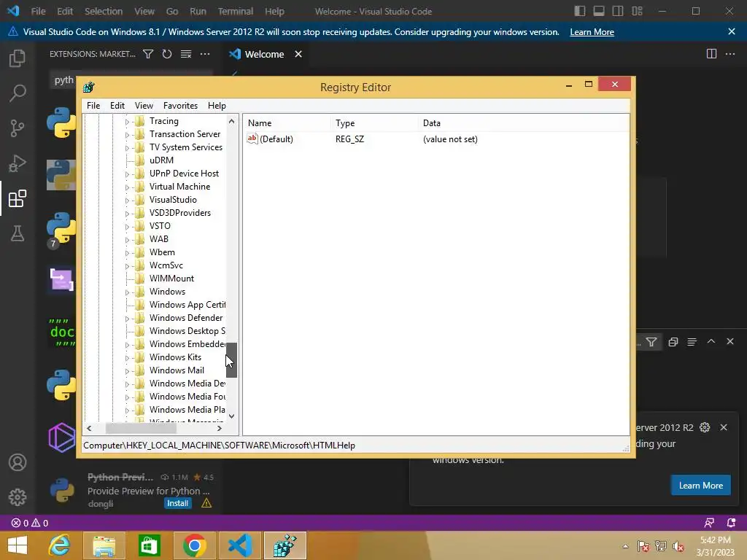The width and height of the screenshot is (747, 560).
Task: Close the Welcome tab
Action: click(298, 54)
